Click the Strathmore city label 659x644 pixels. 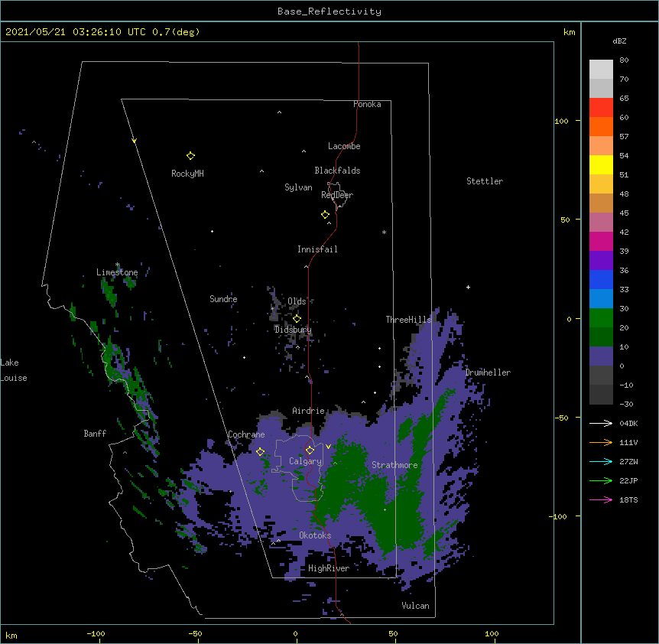(394, 465)
